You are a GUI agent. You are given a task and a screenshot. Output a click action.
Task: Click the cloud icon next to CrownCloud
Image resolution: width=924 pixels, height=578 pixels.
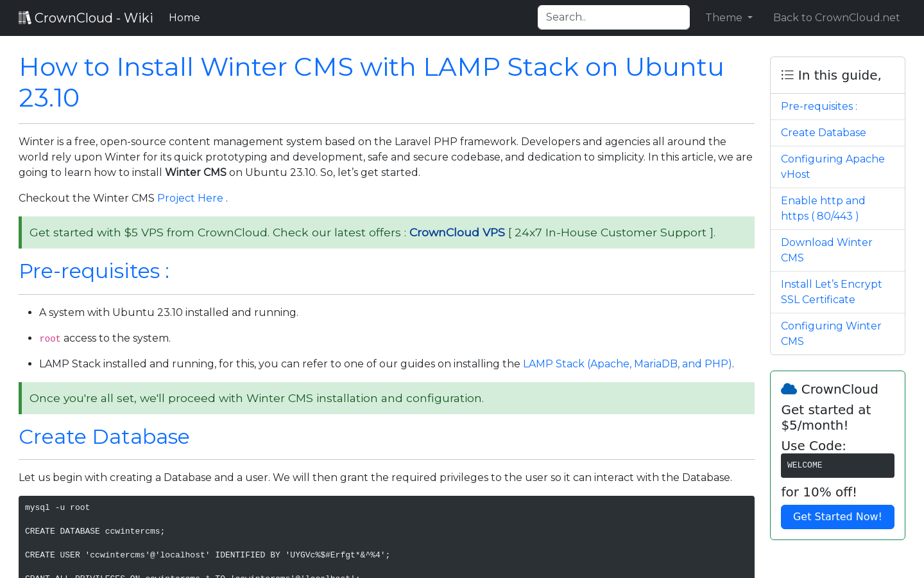[789, 389]
